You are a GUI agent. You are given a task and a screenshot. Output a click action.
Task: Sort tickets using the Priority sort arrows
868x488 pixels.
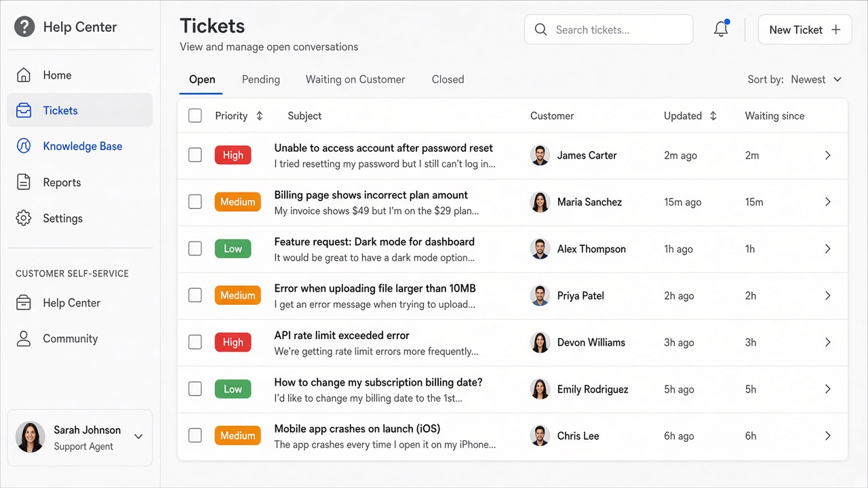point(259,116)
